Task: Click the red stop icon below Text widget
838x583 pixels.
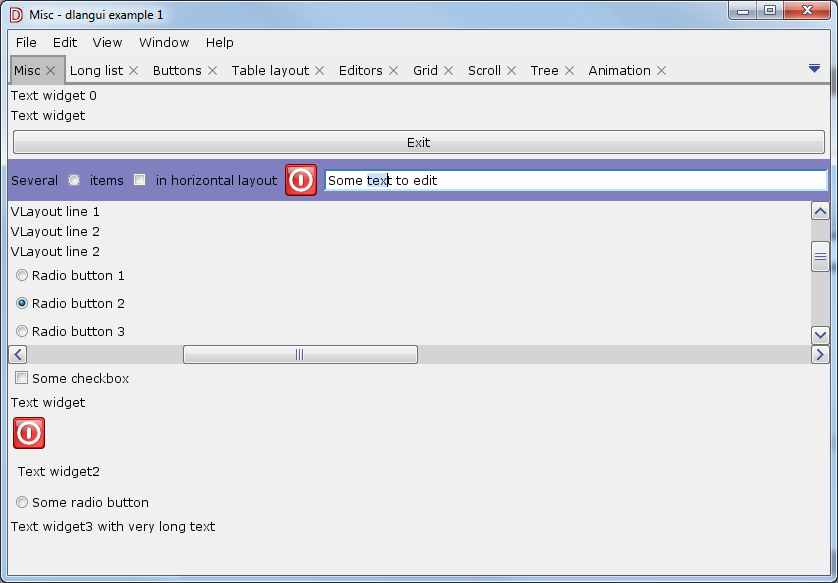Action: pos(28,433)
